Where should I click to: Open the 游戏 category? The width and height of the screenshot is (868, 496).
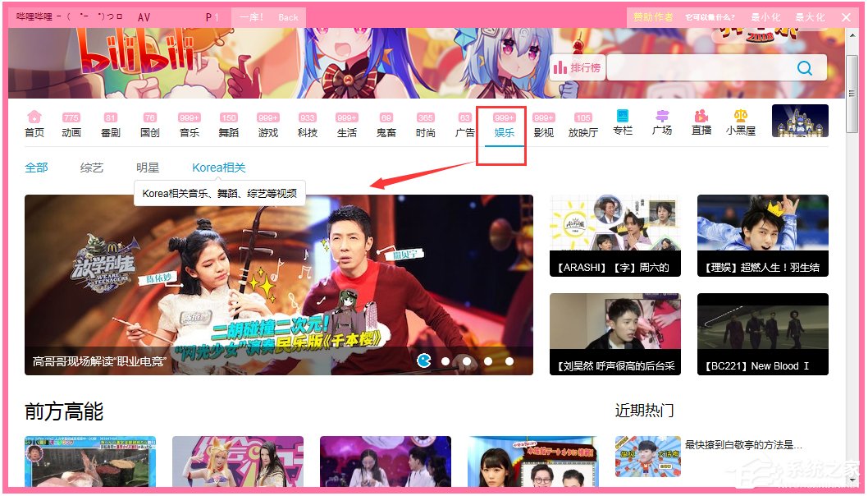pos(268,125)
